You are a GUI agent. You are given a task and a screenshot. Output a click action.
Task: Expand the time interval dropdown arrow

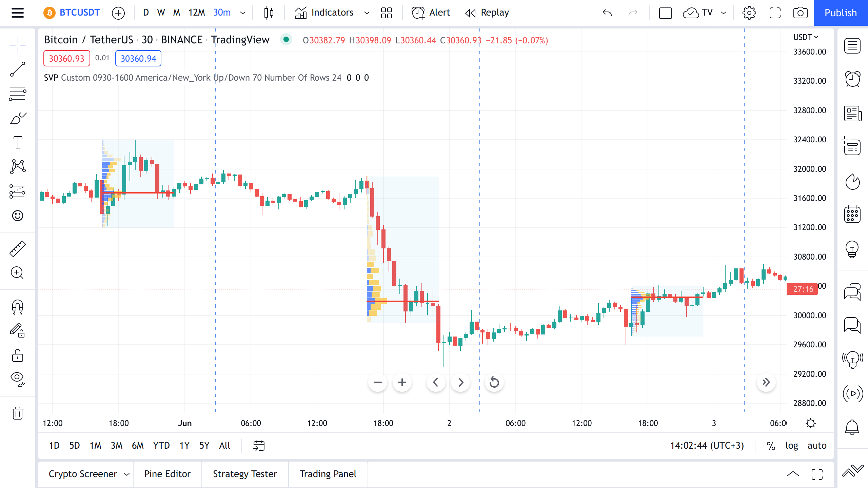click(243, 13)
